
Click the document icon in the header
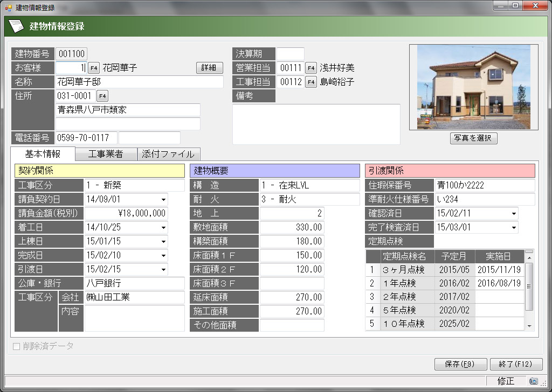click(17, 26)
